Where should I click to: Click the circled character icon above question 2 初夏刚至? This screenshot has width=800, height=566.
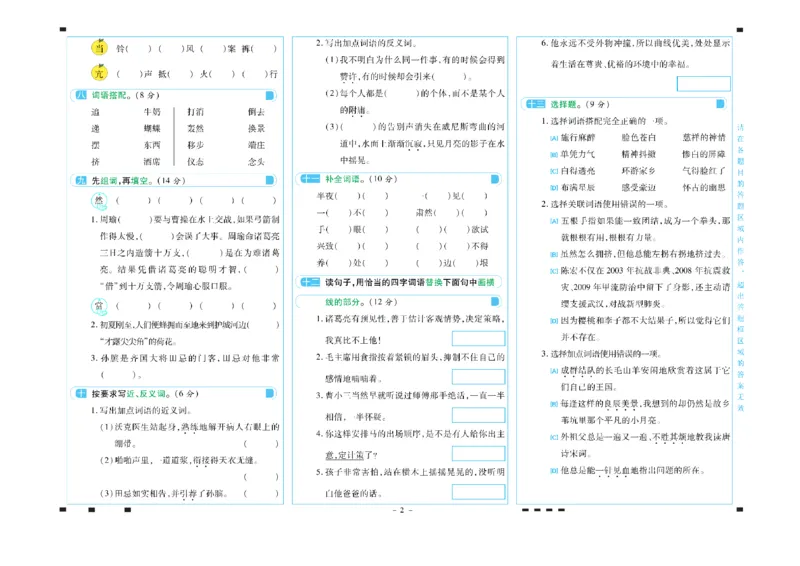coord(99,306)
